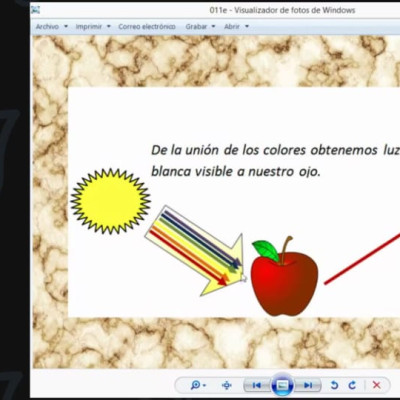This screenshot has height=400, width=400.
Task: Click the fit-to-window actual size icon
Action: [227, 385]
